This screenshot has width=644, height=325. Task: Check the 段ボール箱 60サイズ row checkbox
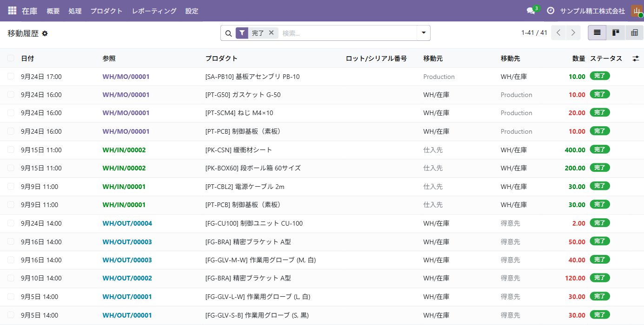11,168
